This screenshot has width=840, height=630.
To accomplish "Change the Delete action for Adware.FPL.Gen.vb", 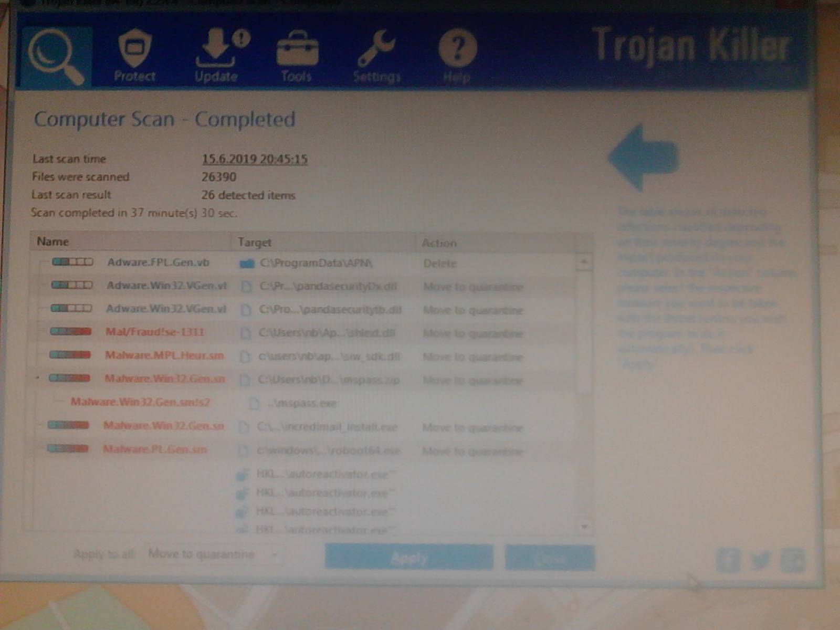I will [440, 264].
